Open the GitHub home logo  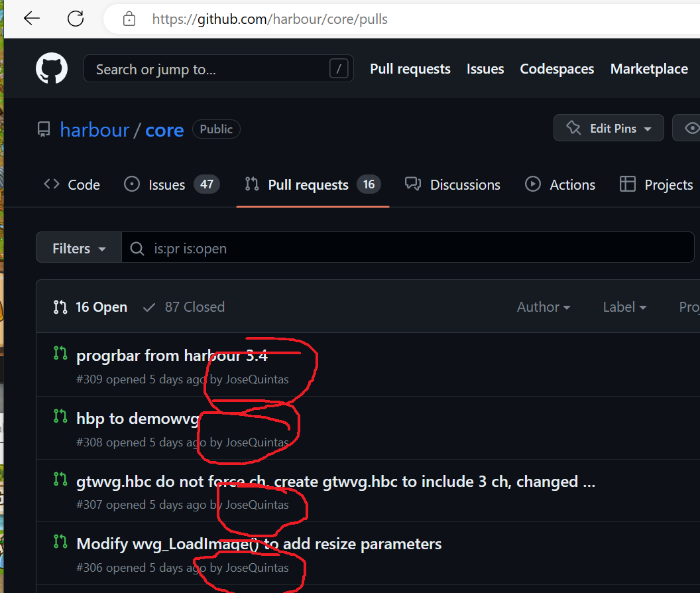coord(52,68)
